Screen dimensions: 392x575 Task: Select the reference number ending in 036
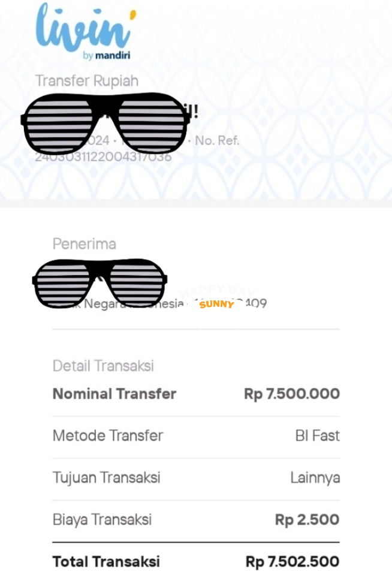click(103, 156)
